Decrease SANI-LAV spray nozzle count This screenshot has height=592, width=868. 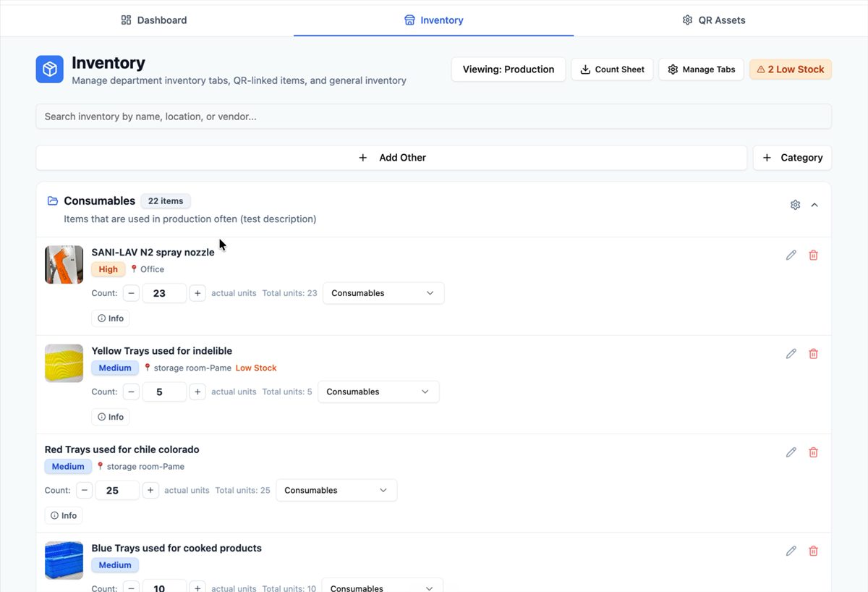[131, 293]
